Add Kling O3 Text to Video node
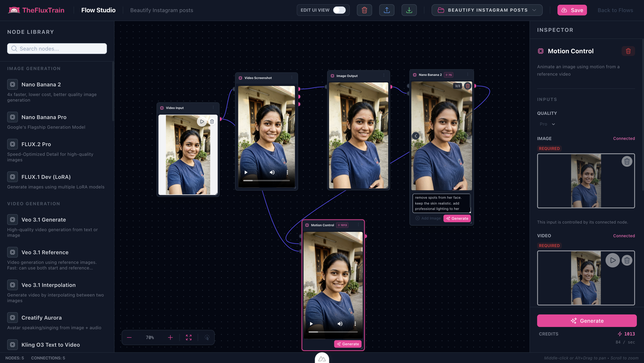The height and width of the screenshot is (363, 644). click(57, 345)
